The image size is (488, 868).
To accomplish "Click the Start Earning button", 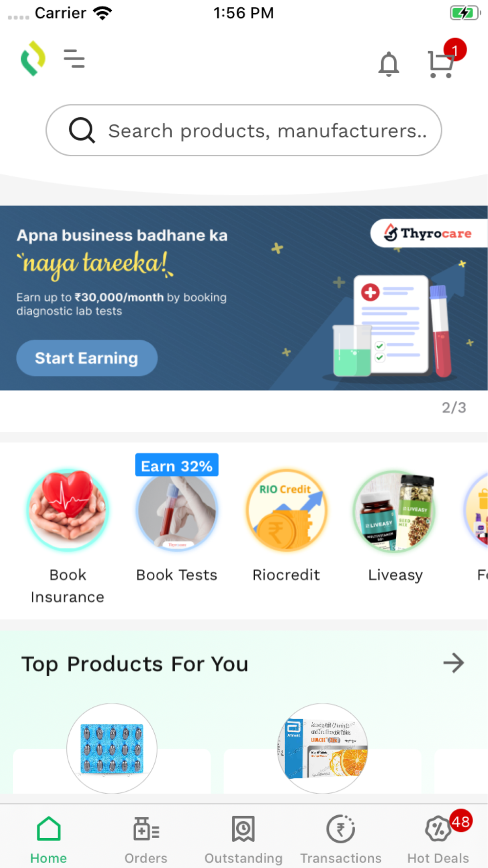I will coord(87,358).
